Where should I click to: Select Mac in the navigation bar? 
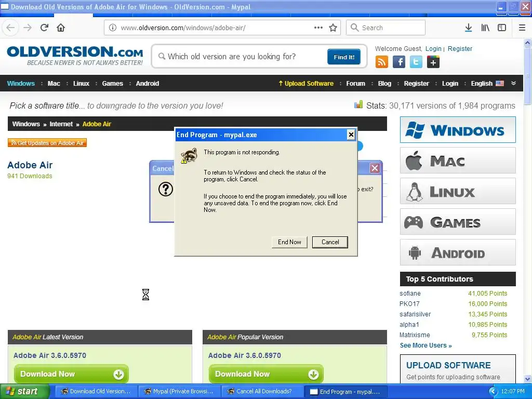tap(54, 84)
